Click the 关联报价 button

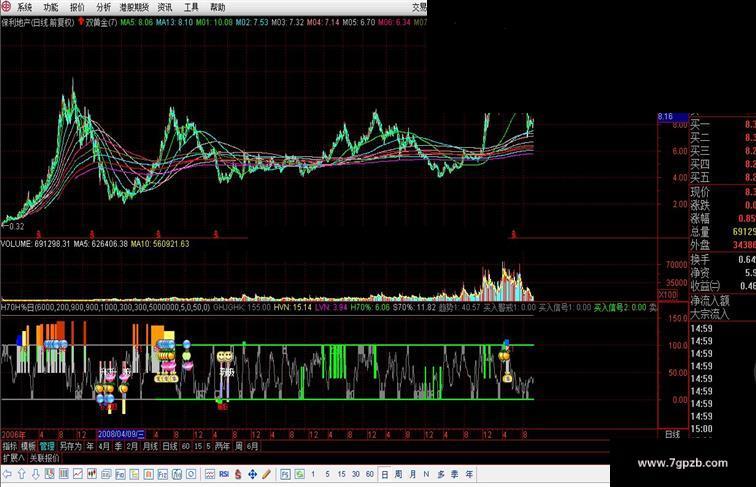pyautogui.click(x=44, y=458)
